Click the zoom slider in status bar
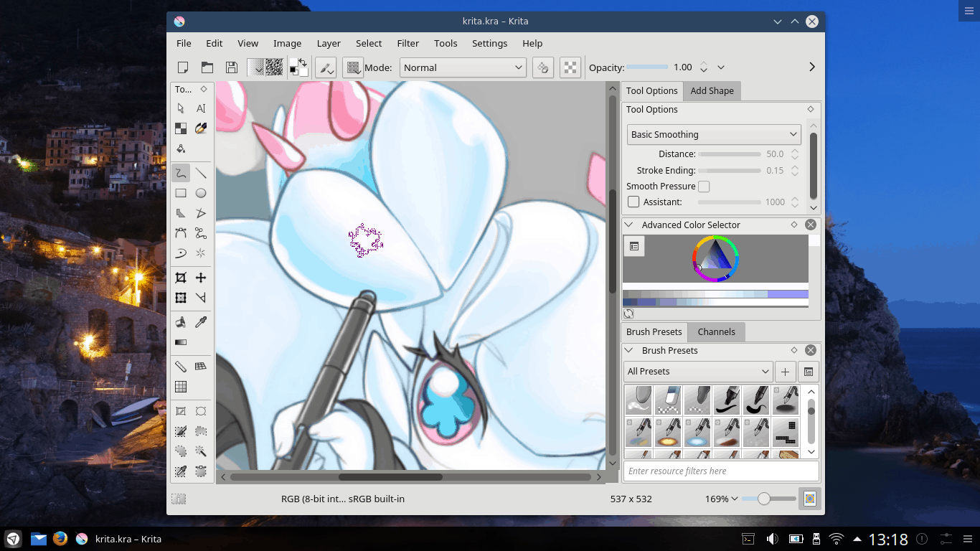The image size is (980, 551). pos(769,499)
